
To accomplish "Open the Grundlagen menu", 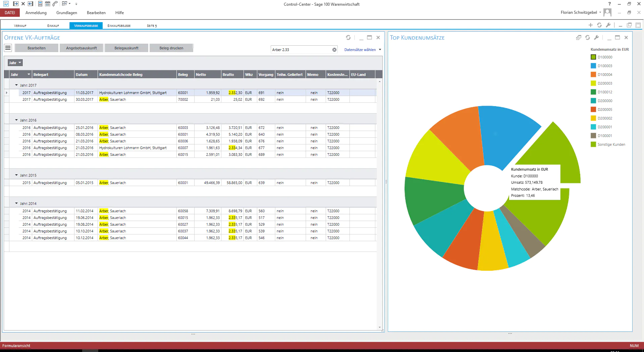I will (66, 13).
